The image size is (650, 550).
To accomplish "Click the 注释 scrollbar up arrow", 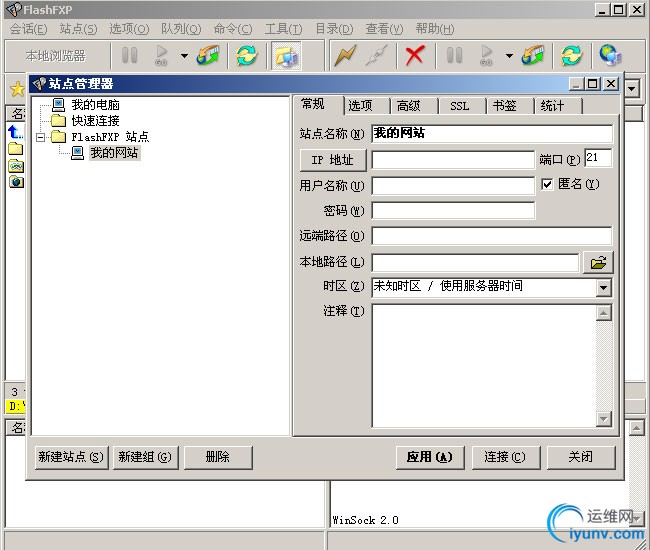I will point(604,313).
